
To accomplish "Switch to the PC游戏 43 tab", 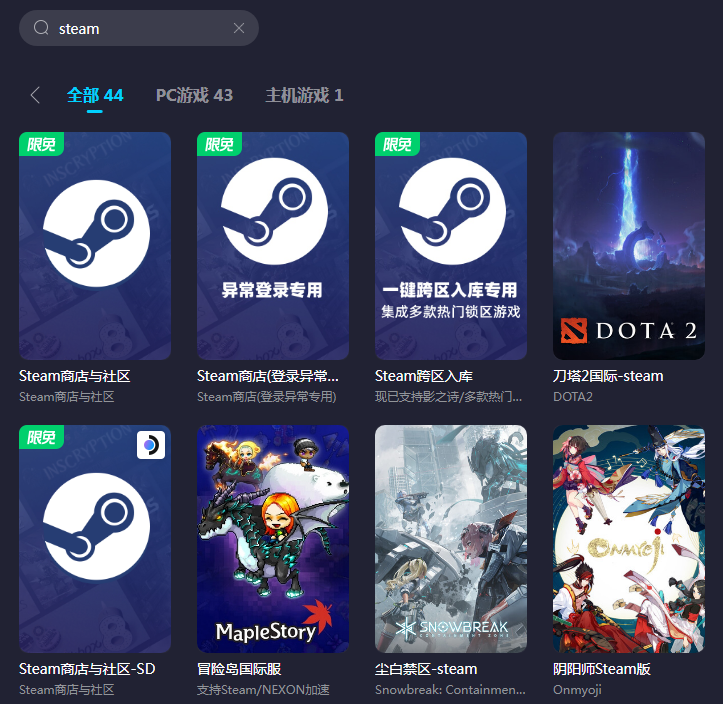I will [194, 95].
